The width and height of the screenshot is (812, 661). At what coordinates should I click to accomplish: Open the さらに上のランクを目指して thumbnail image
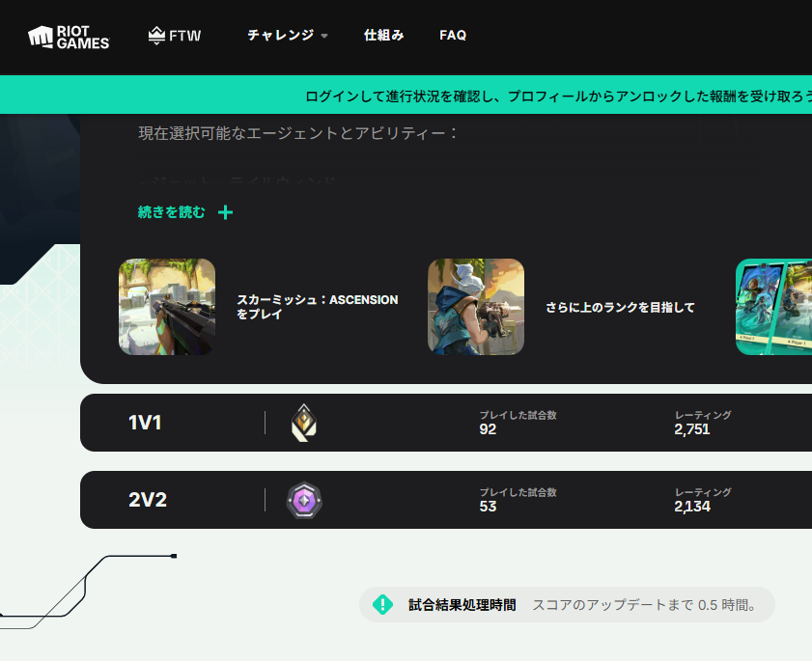(476, 307)
